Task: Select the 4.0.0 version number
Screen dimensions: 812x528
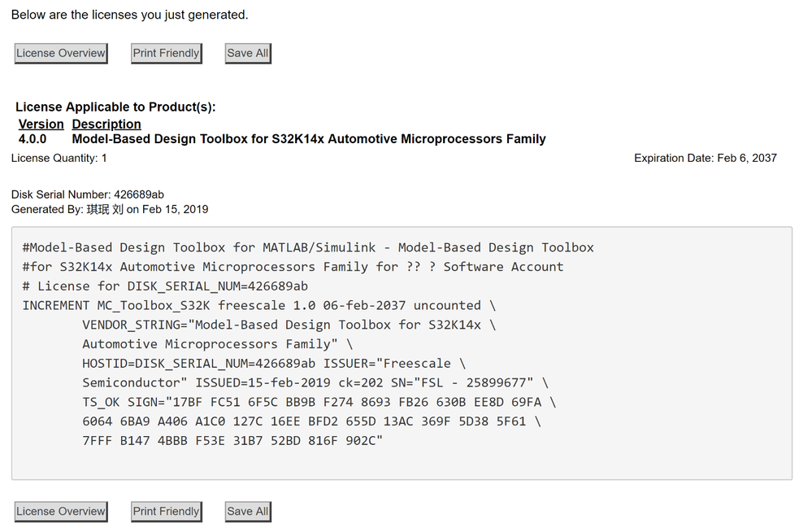Action: (33, 139)
